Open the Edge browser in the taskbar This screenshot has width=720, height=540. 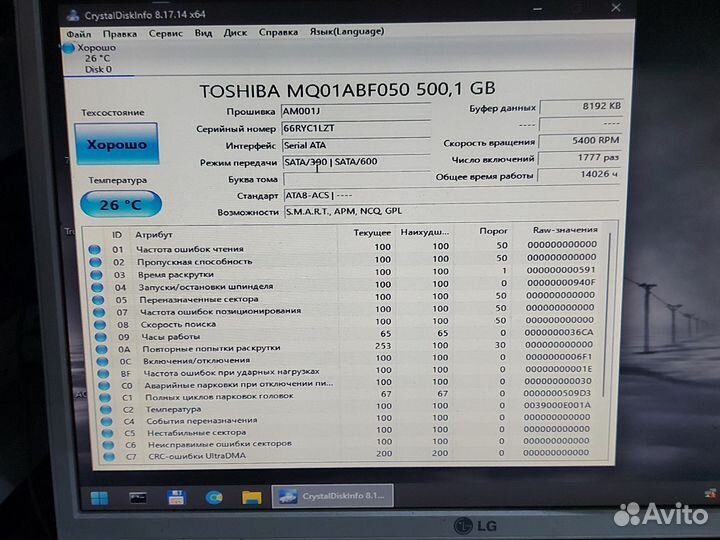tap(214, 497)
